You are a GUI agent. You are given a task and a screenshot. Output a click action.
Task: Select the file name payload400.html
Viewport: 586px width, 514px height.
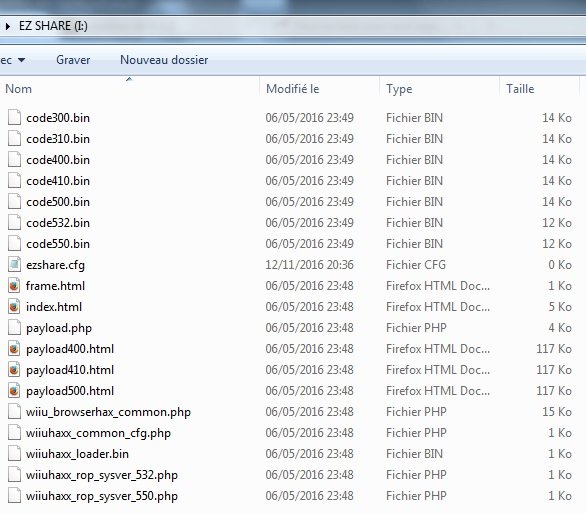70,349
